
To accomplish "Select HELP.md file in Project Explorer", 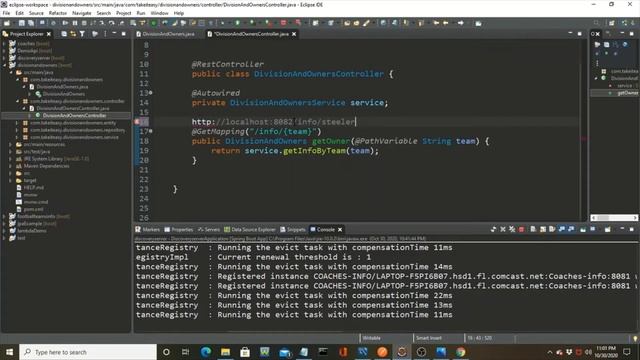I will [x=33, y=187].
